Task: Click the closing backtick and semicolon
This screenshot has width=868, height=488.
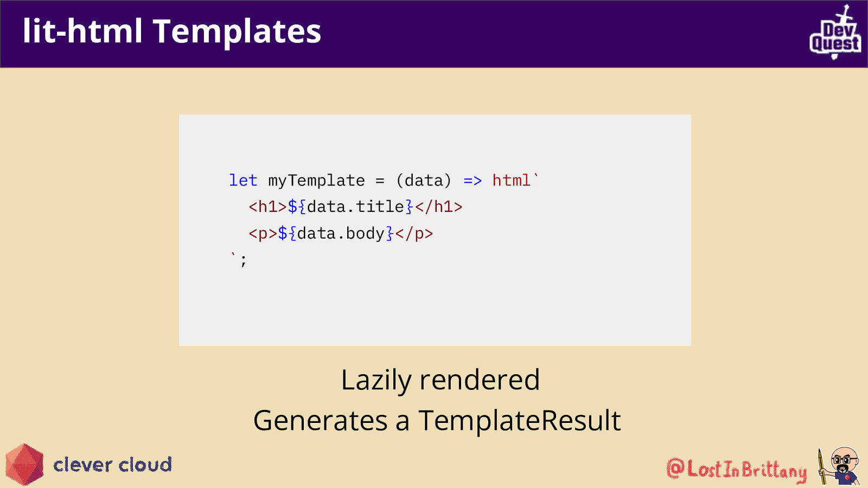Action: point(239,259)
